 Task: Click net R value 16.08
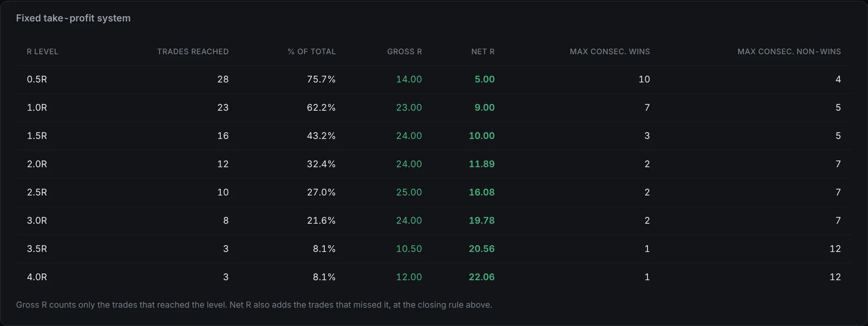coord(482,192)
